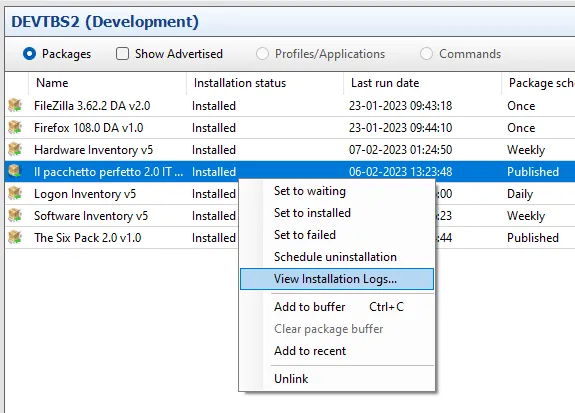Choose Set to installed menu entry

[x=337, y=213]
